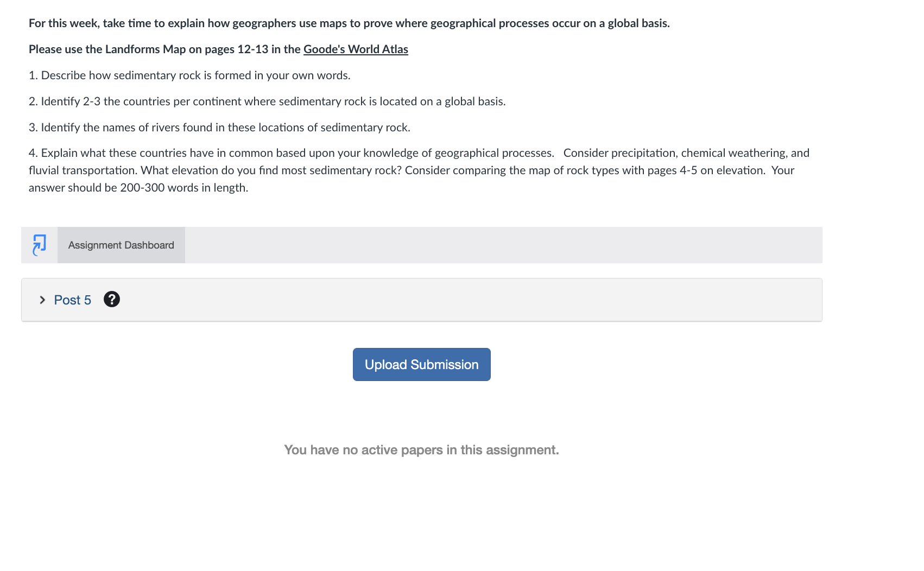
Task: Switch to the Assignment Dashboard tab
Action: click(x=121, y=245)
